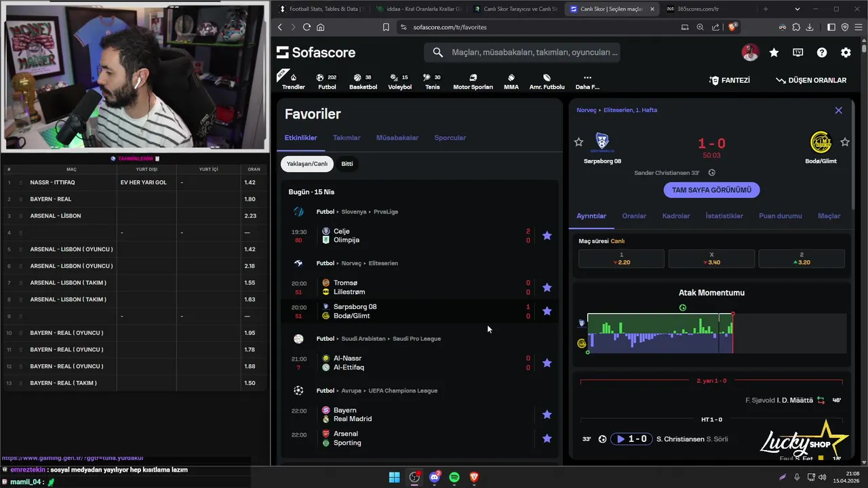Switch to İstatistikler tab
The image size is (868, 488).
724,216
